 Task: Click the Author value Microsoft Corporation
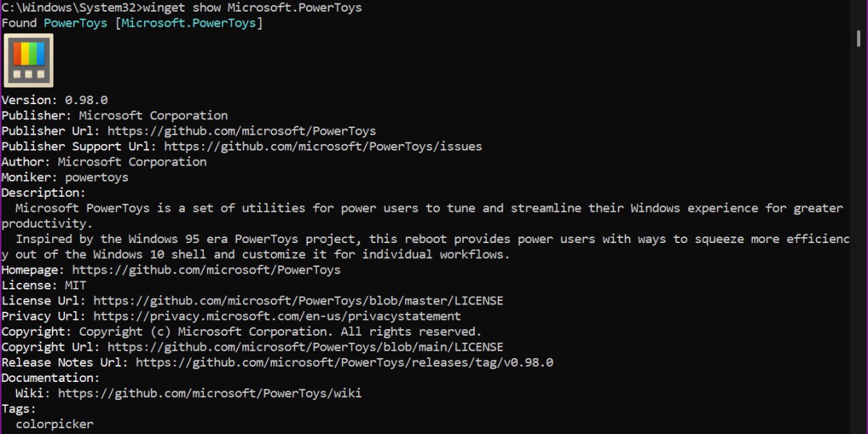(132, 161)
